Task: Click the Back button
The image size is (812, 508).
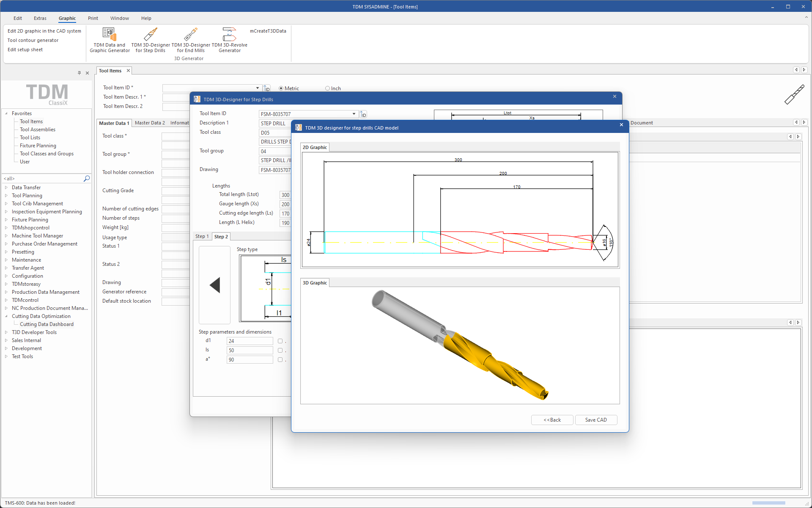Action: (552, 420)
